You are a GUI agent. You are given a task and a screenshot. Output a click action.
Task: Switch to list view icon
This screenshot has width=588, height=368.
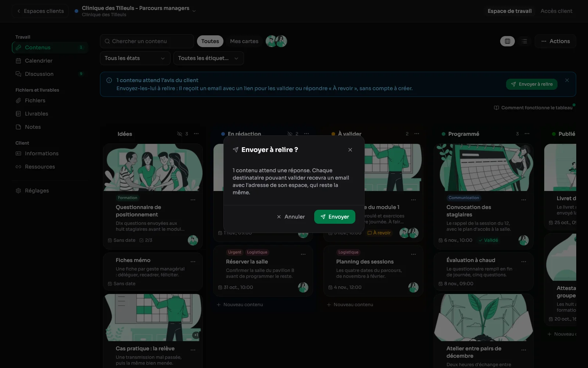(x=524, y=41)
